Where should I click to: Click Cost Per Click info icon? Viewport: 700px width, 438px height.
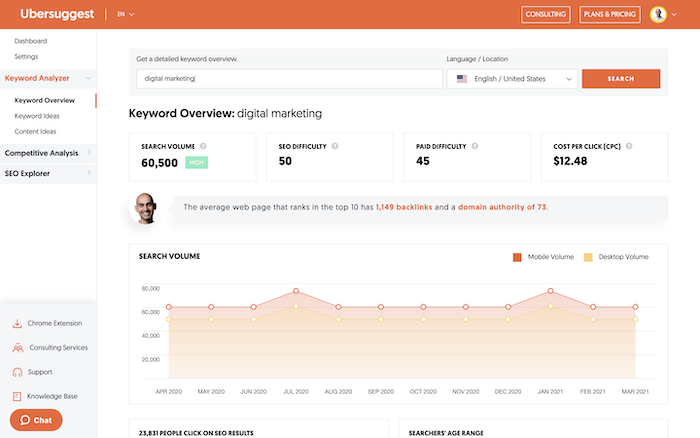point(629,146)
